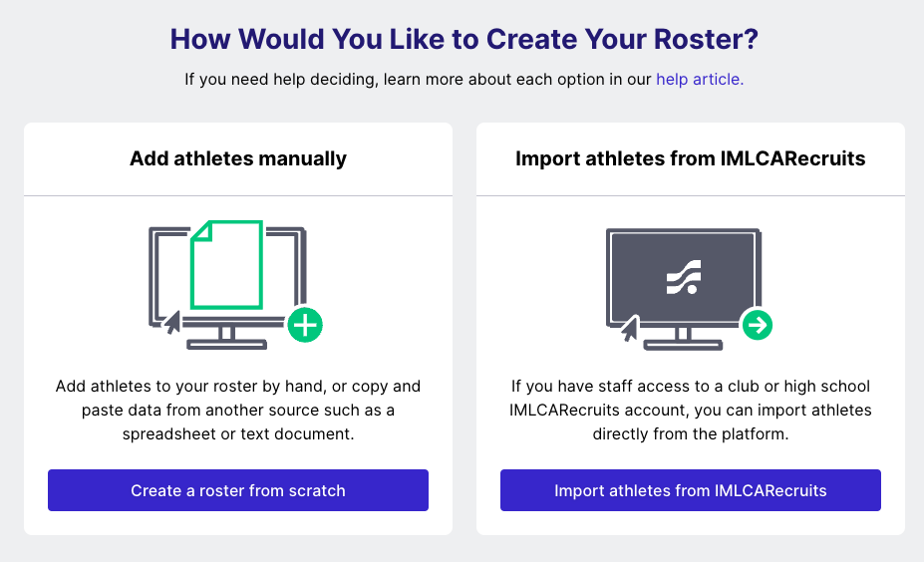Select the Add athletes manually heading

(238, 158)
